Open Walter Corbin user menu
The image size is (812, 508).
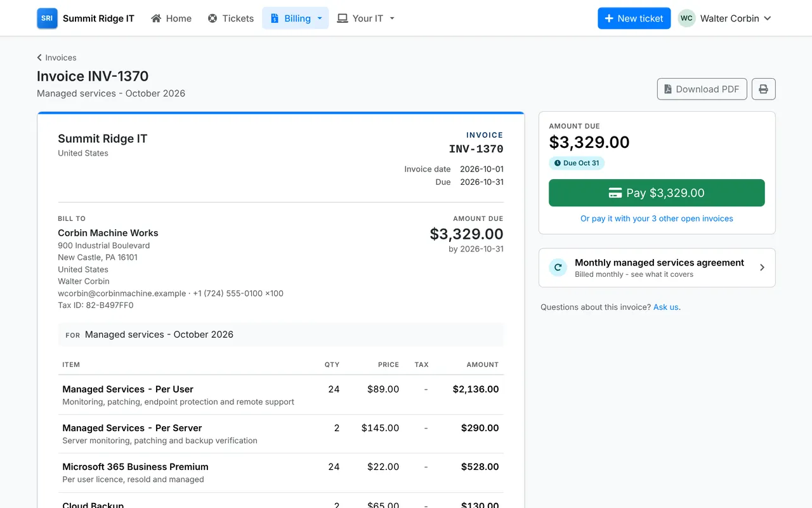[x=724, y=18]
